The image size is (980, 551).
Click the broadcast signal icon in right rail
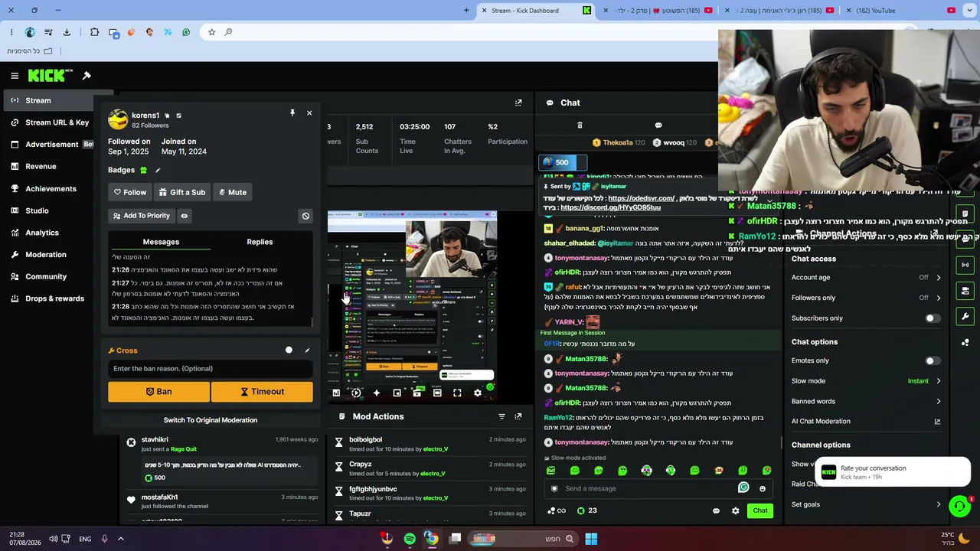[965, 265]
